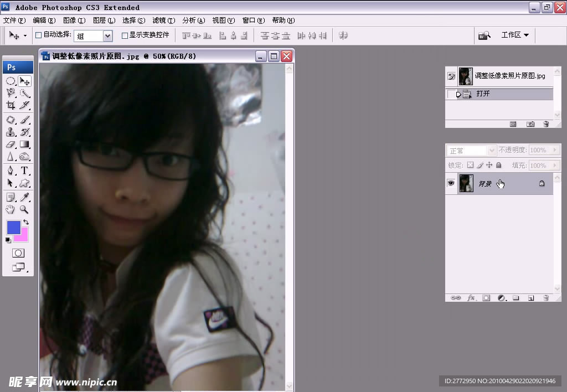567x392 pixels.
Task: Toggle lock position
Action: coord(489,165)
